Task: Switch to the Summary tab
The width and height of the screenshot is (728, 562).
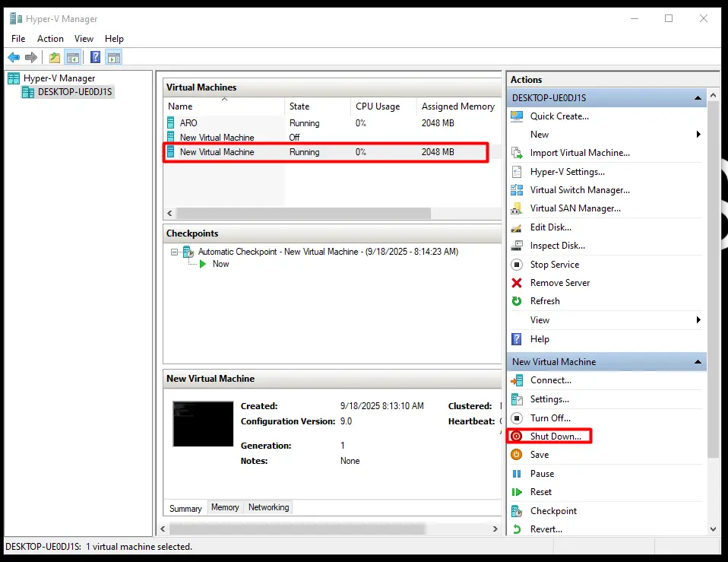Action: click(x=185, y=509)
